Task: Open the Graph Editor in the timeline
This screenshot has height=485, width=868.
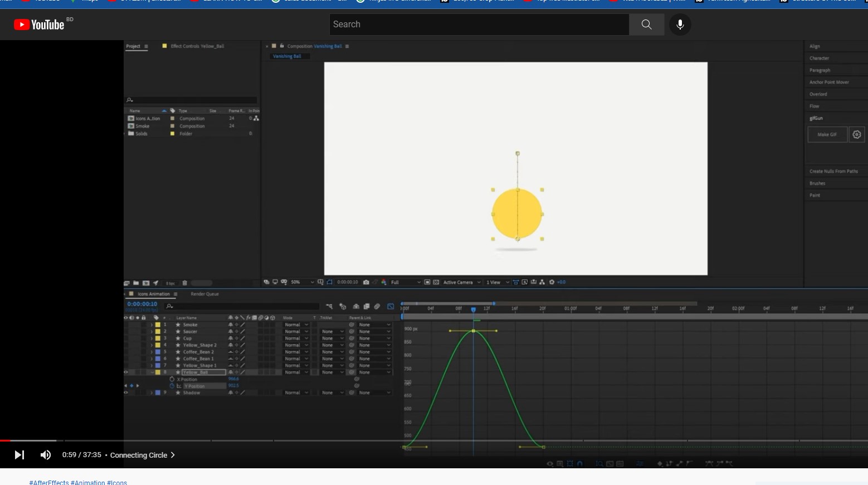Action: [x=389, y=307]
